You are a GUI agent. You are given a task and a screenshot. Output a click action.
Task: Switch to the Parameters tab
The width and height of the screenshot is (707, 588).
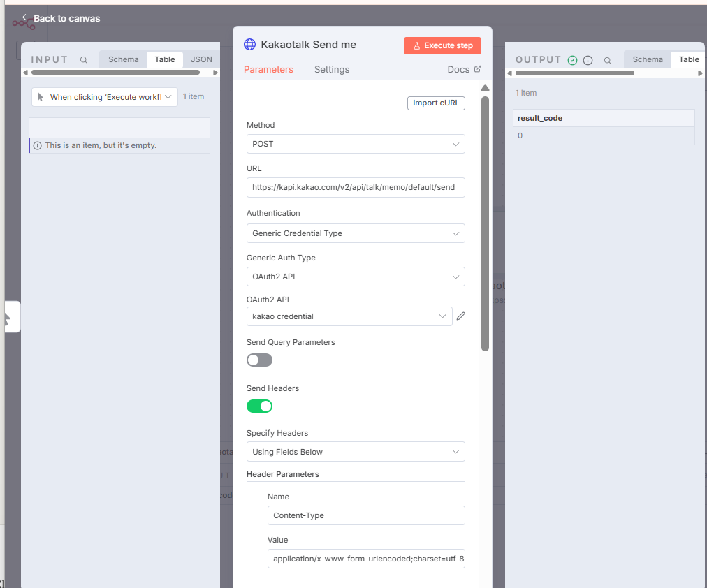click(268, 69)
